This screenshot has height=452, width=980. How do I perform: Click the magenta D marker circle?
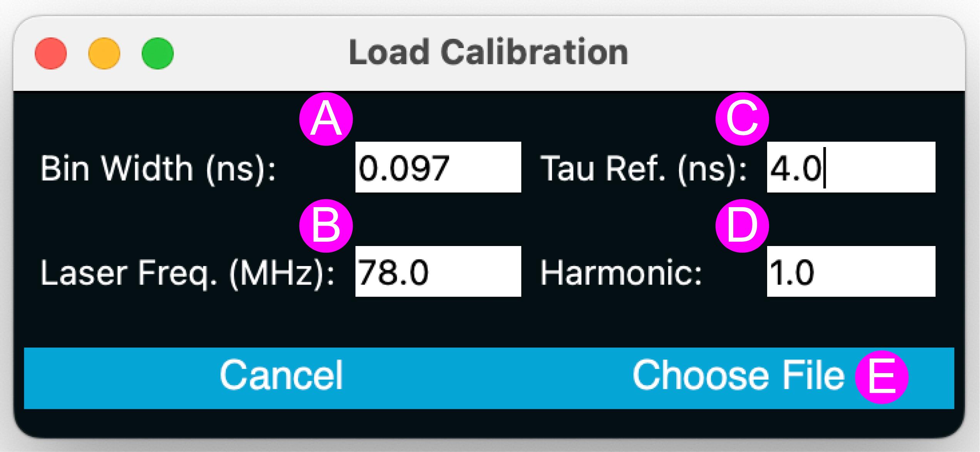point(742,226)
